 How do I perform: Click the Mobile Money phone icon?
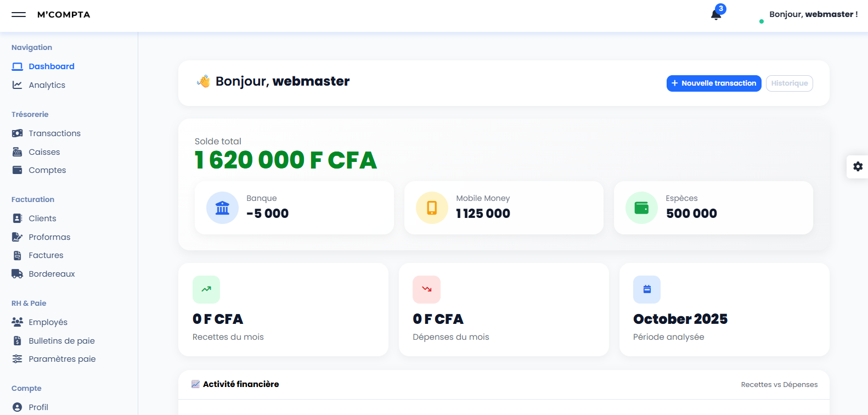coord(432,208)
